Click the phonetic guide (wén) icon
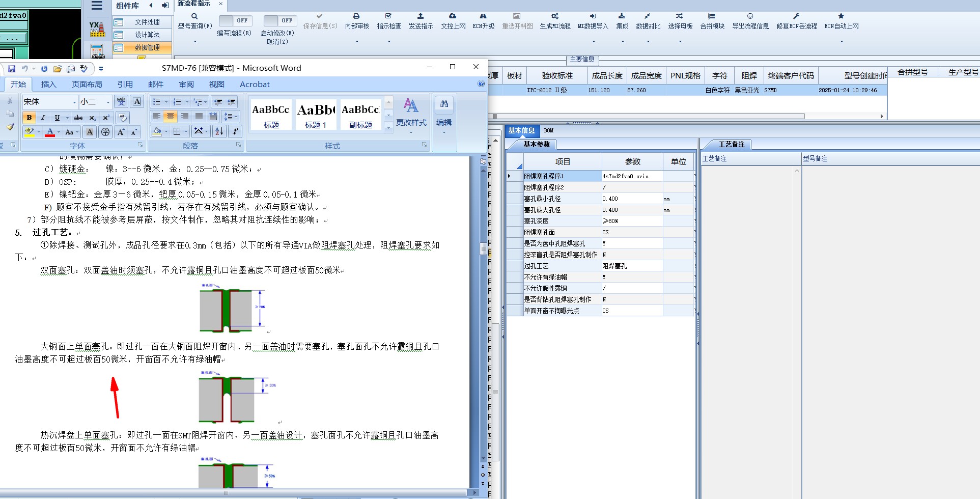This screenshot has width=980, height=499. coord(121,102)
